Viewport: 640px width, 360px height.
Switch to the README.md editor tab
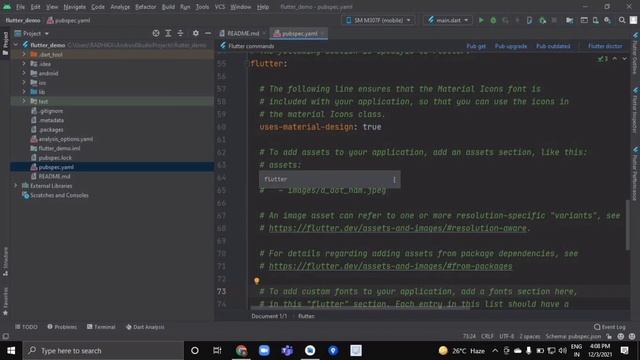[243, 33]
